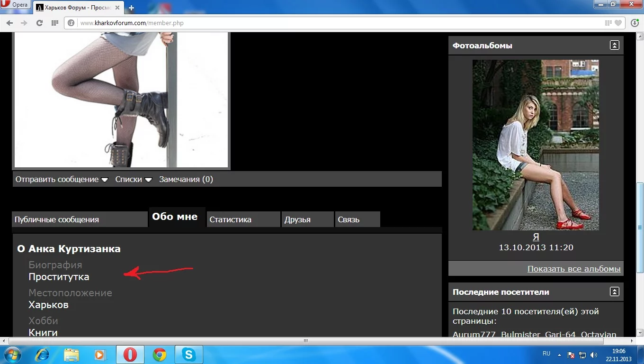Open the volume speaker tray icon
Viewport: 644px width, 364px height.
[594, 355]
